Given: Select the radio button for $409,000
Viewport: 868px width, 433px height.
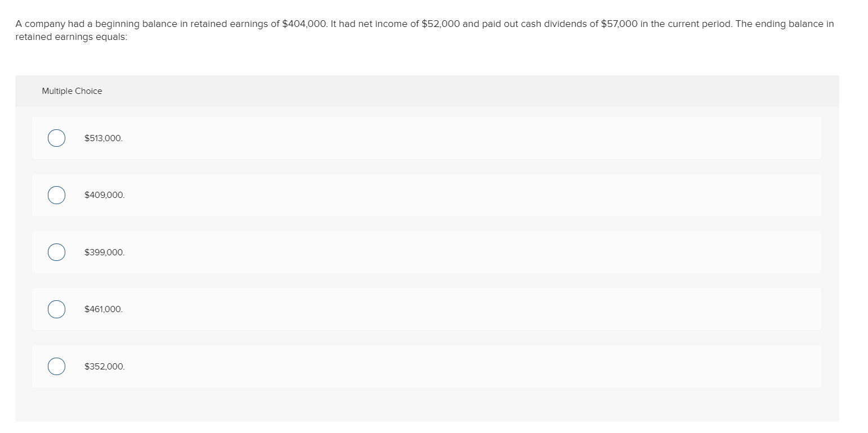Looking at the screenshot, I should coord(56,195).
